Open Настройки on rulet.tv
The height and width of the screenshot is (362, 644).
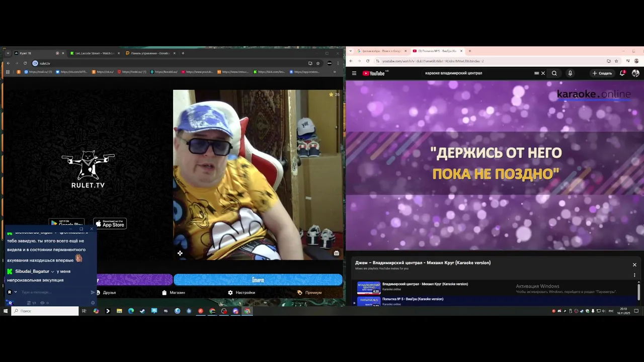pyautogui.click(x=242, y=293)
